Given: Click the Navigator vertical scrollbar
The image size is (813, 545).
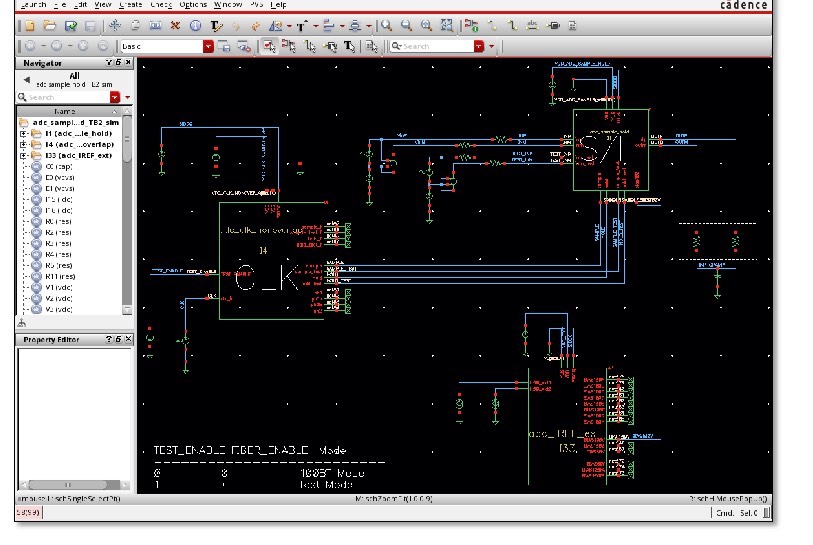Looking at the screenshot, I should click(x=127, y=210).
